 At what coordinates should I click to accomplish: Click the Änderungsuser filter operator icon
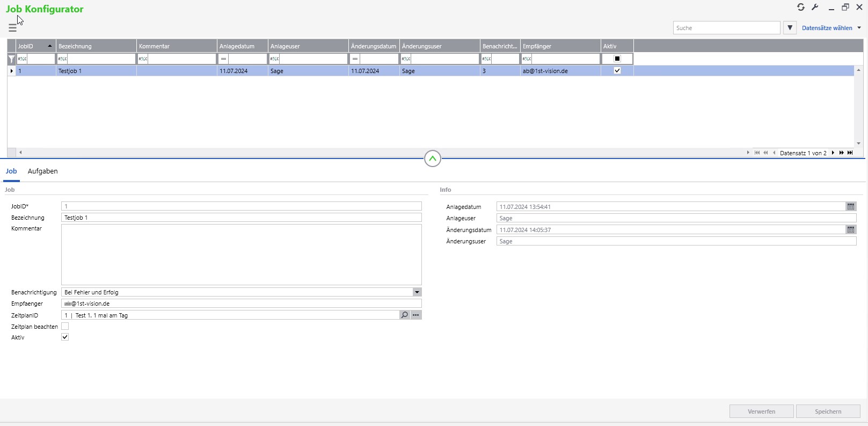[x=406, y=59]
